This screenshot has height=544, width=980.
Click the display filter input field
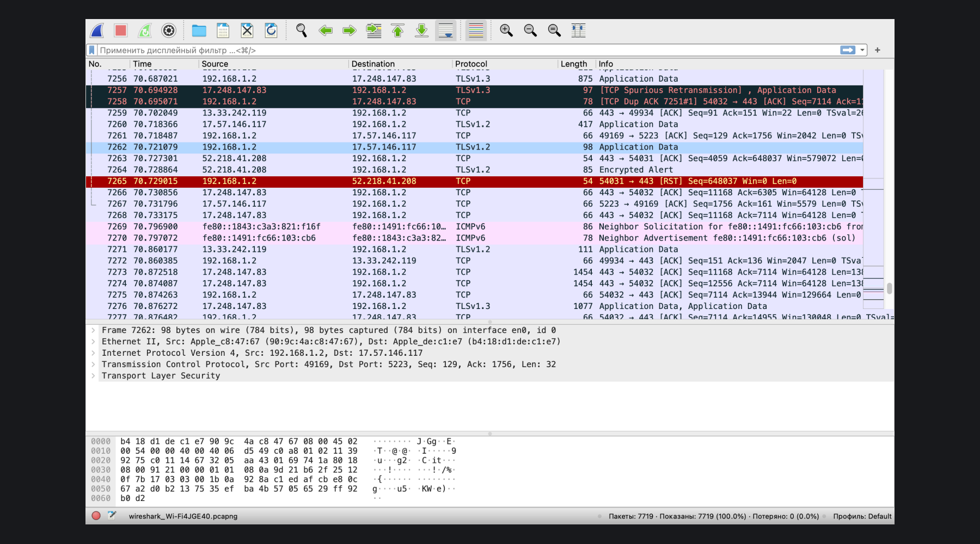coord(468,50)
